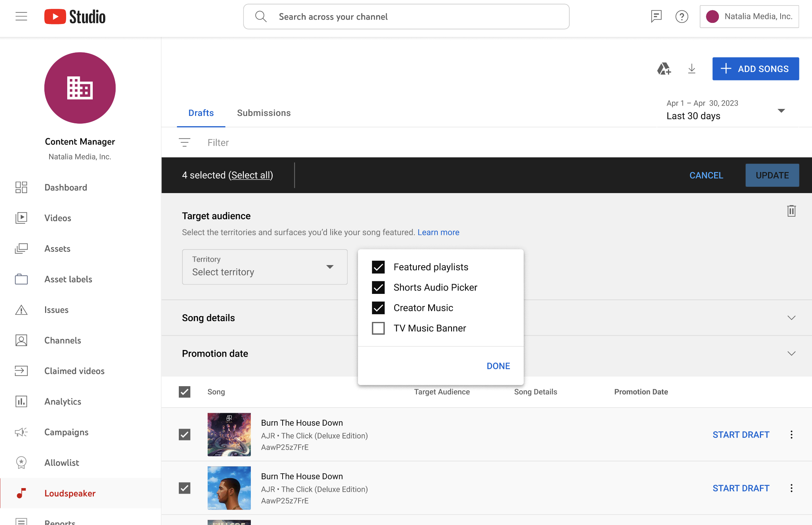Screen dimensions: 812x525
Task: Open the Loudspeaker music note item
Action: point(70,493)
